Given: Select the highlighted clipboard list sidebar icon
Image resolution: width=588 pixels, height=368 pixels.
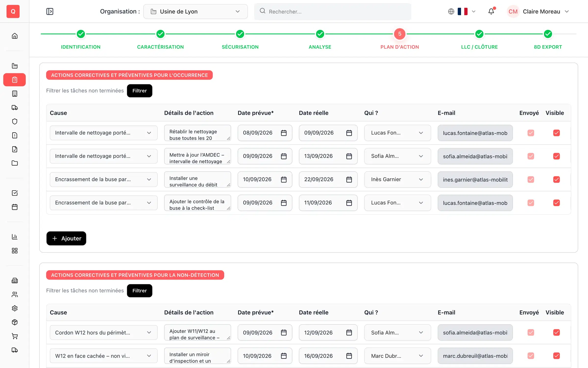Looking at the screenshot, I should pos(15,80).
